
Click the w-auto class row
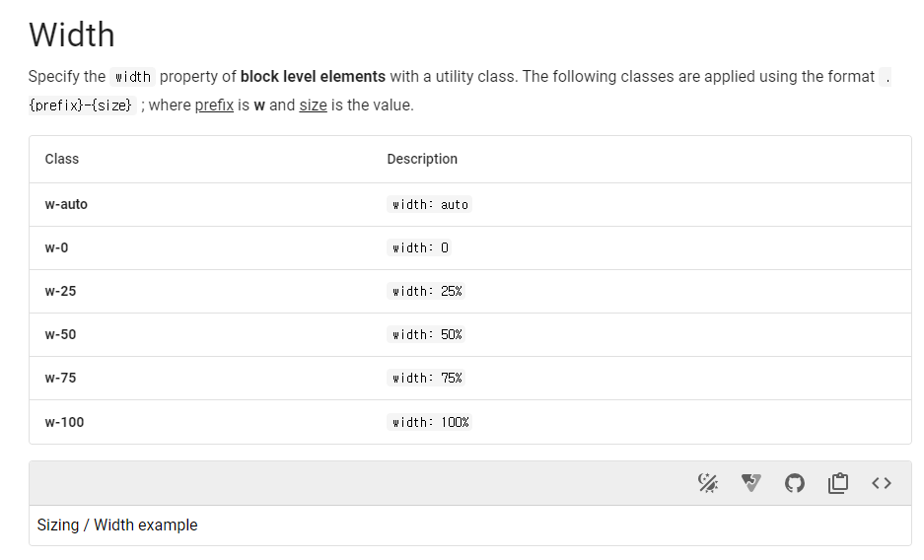point(470,204)
